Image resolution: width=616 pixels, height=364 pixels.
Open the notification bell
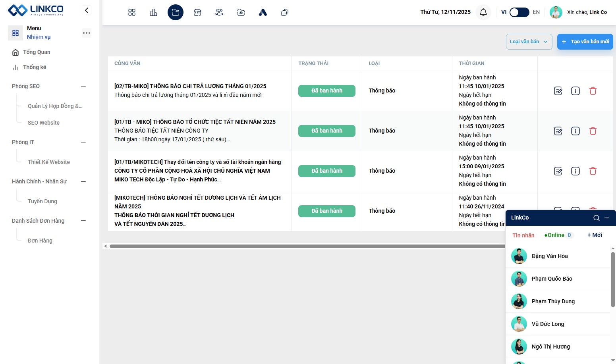point(483,12)
